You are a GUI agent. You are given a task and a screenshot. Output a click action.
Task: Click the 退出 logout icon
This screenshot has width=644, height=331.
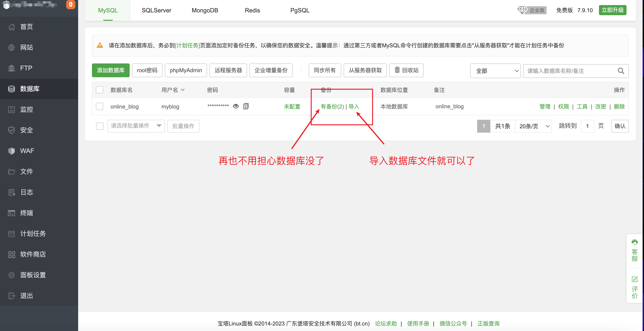pyautogui.click(x=11, y=296)
